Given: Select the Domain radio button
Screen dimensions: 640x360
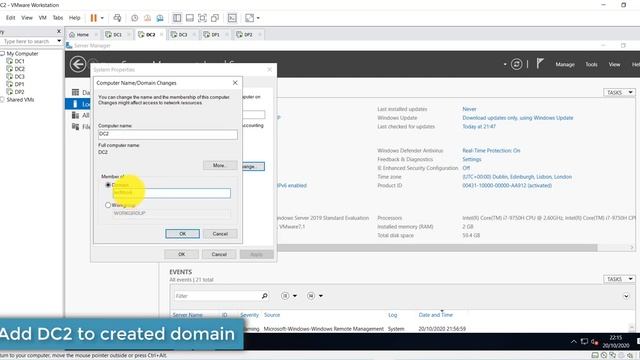Looking at the screenshot, I should tap(108, 185).
